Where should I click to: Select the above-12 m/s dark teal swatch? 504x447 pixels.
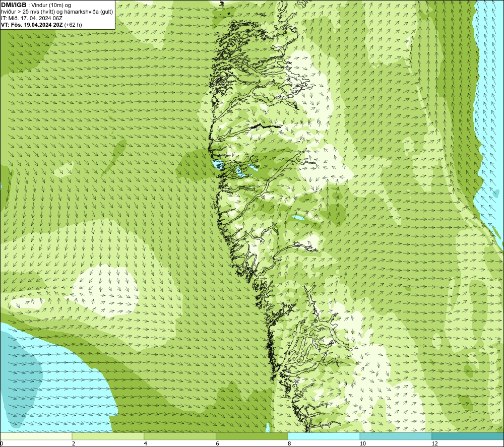point(468,436)
